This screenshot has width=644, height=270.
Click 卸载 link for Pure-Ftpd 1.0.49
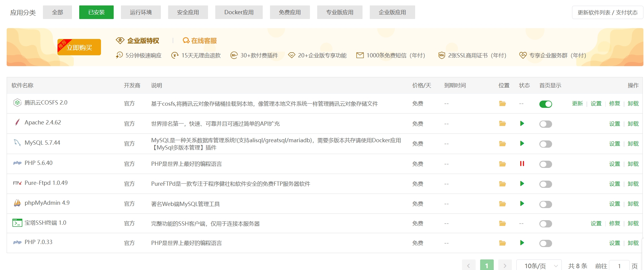point(633,184)
